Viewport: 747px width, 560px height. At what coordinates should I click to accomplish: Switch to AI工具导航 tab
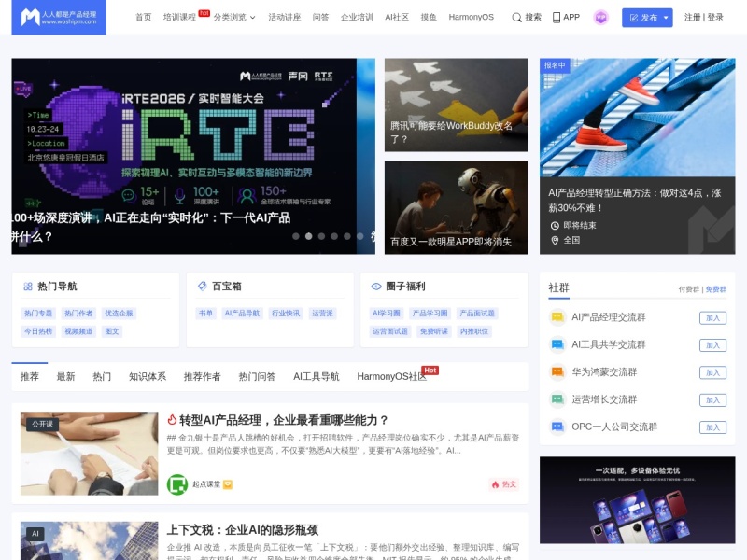(317, 377)
